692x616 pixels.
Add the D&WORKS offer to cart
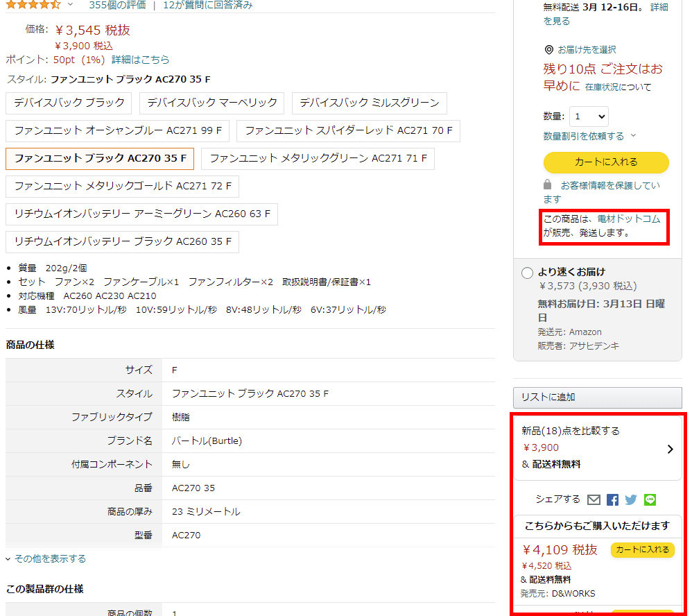[x=642, y=549]
